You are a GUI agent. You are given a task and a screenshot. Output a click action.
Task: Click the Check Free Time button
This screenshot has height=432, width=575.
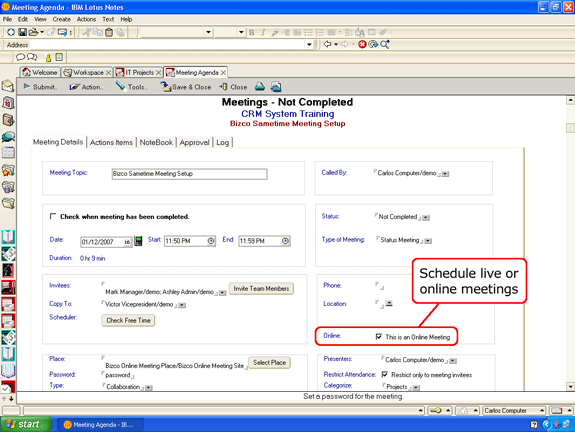[x=128, y=320]
